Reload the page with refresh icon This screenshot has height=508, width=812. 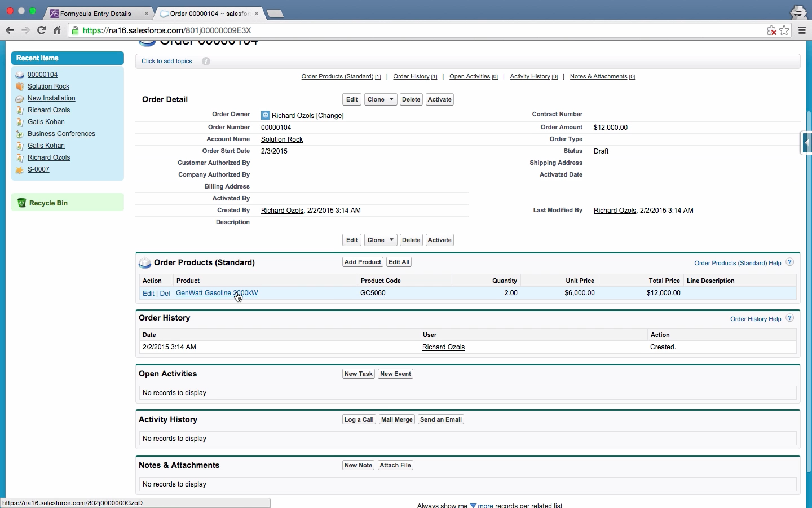[x=41, y=30]
